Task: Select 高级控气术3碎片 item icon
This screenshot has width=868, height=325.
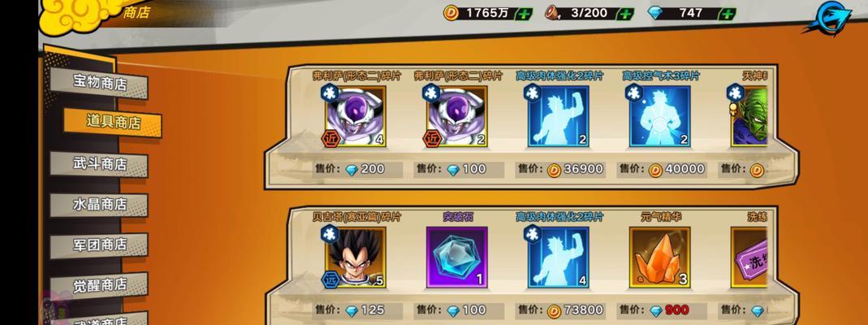Action: point(660,116)
